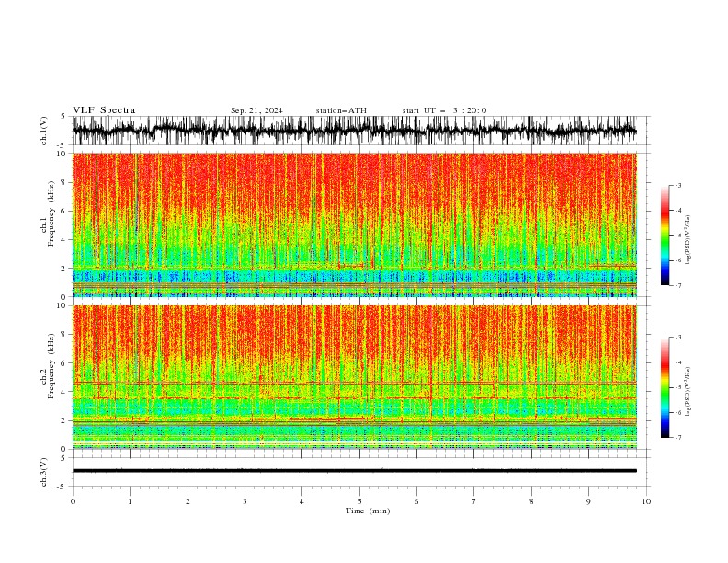Click the "station=ATH" header label

coord(341,110)
